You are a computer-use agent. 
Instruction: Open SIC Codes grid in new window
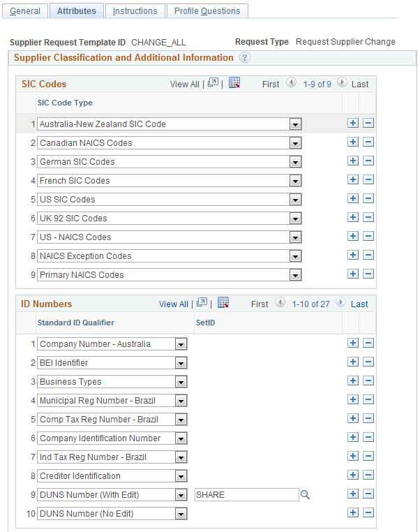(x=213, y=82)
